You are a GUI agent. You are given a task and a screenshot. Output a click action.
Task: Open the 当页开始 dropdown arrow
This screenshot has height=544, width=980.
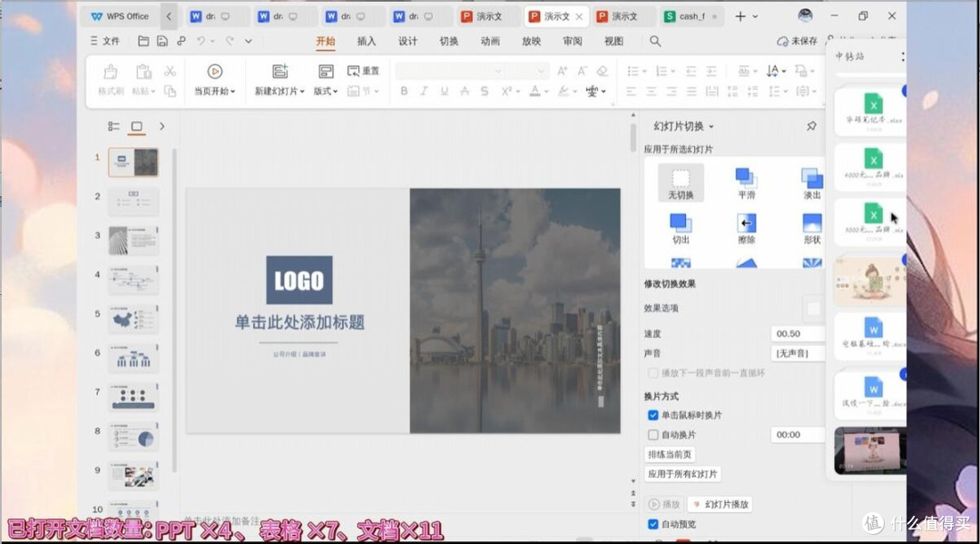coord(233,92)
